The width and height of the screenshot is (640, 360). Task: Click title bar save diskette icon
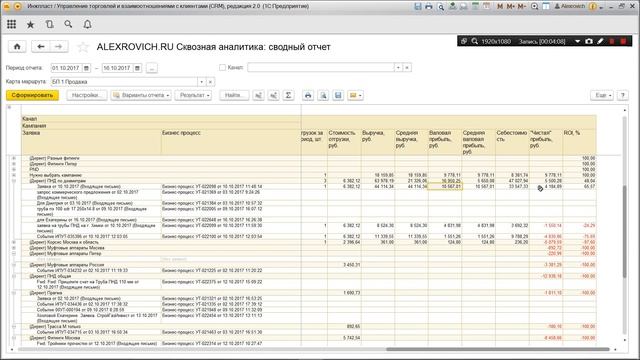click(x=418, y=7)
